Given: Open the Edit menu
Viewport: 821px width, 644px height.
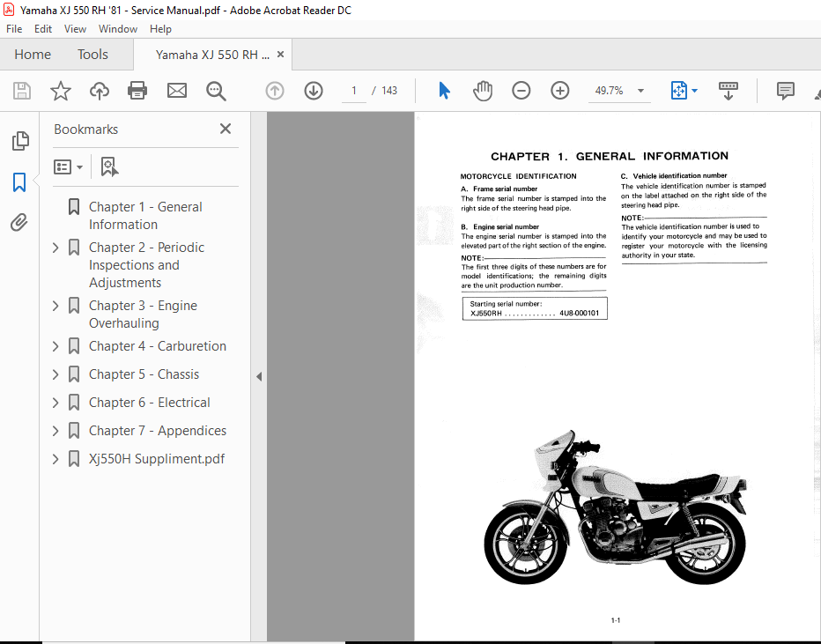Looking at the screenshot, I should tap(43, 29).
